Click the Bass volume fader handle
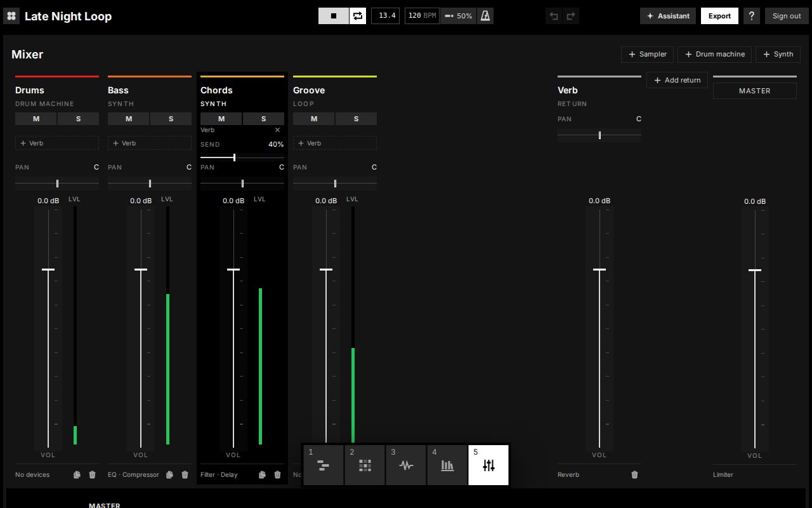Screen dimensions: 812x508 [141, 270]
